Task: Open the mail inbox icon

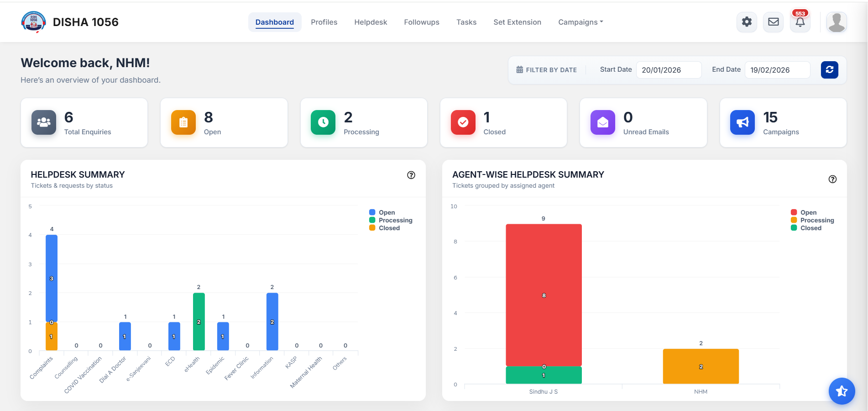Action: click(773, 21)
